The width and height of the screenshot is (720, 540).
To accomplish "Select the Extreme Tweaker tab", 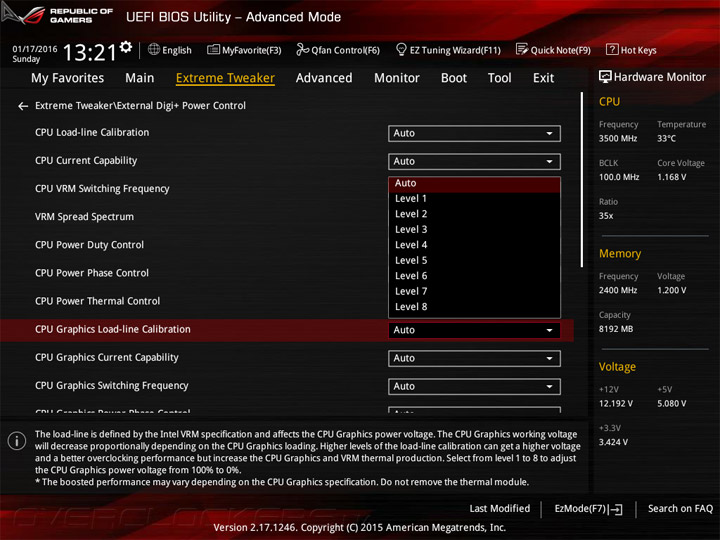I will pos(225,78).
